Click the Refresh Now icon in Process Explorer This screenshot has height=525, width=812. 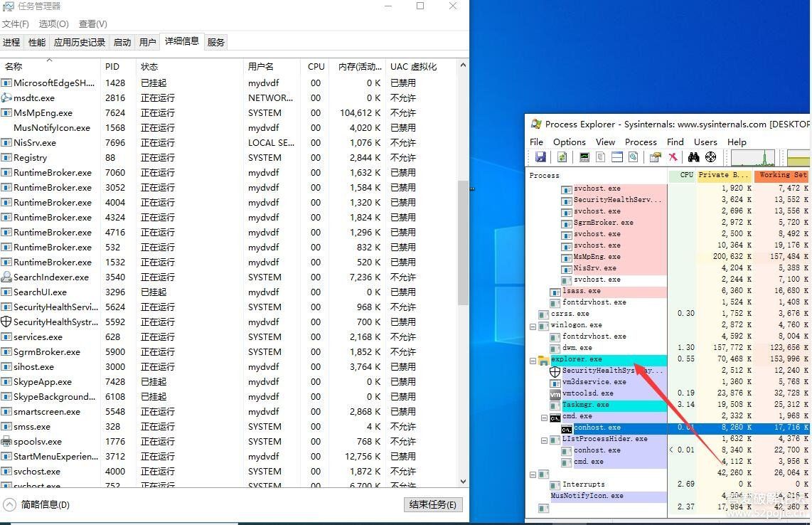click(562, 157)
